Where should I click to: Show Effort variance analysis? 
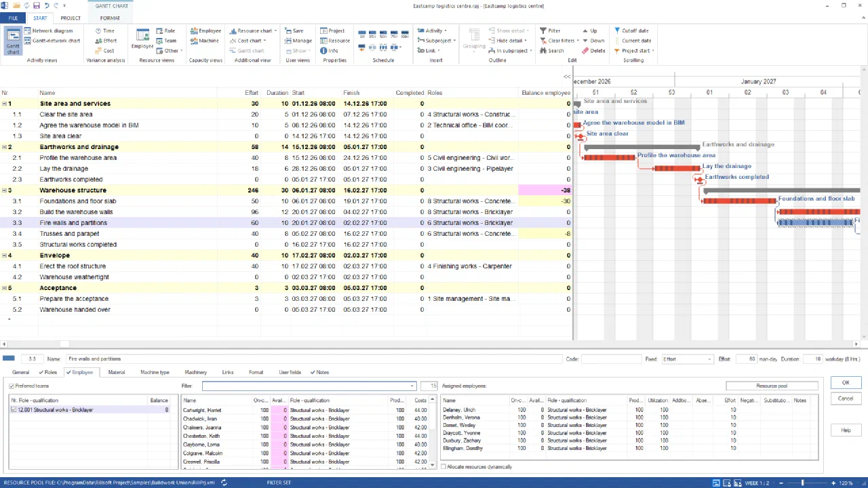(x=105, y=41)
